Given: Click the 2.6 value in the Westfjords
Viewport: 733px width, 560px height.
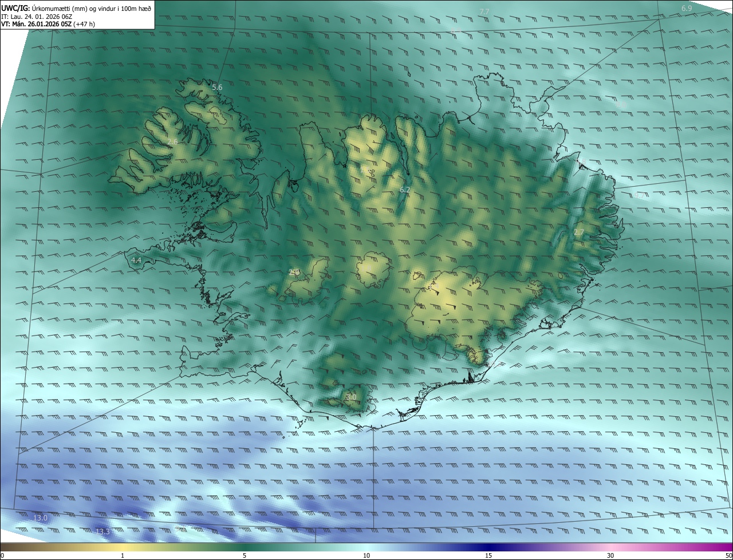Looking at the screenshot, I should click(x=172, y=141).
